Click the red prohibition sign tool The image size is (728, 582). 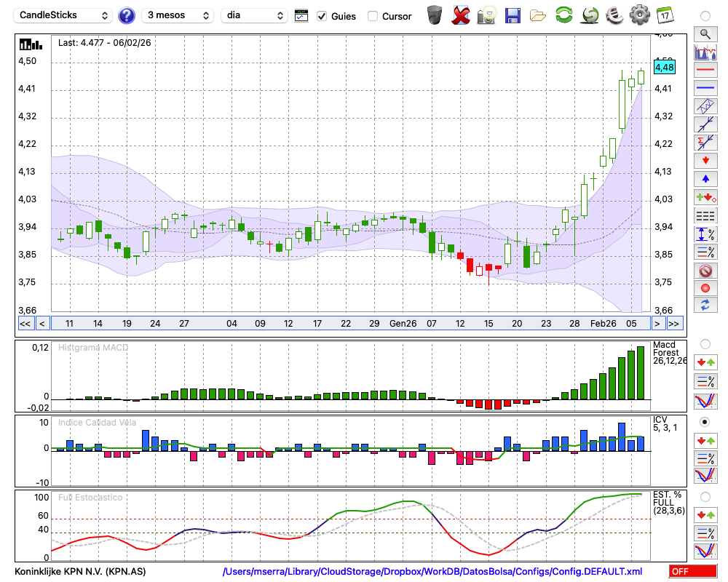click(705, 271)
